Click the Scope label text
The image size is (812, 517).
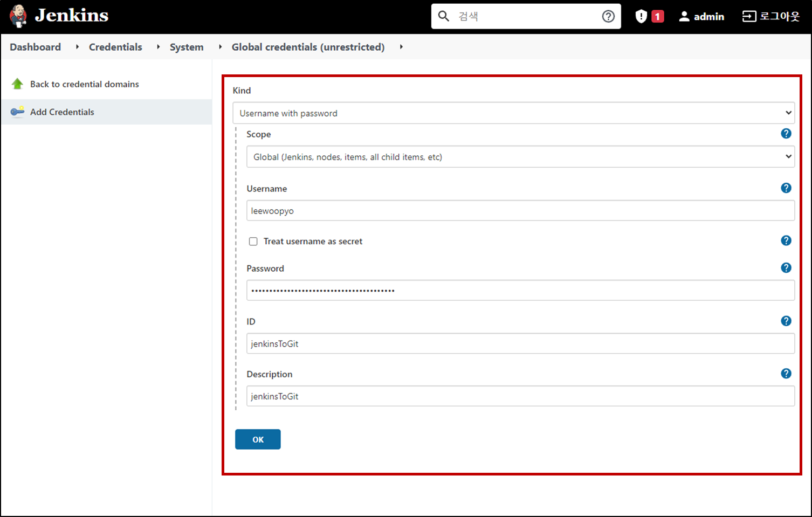[x=259, y=134]
